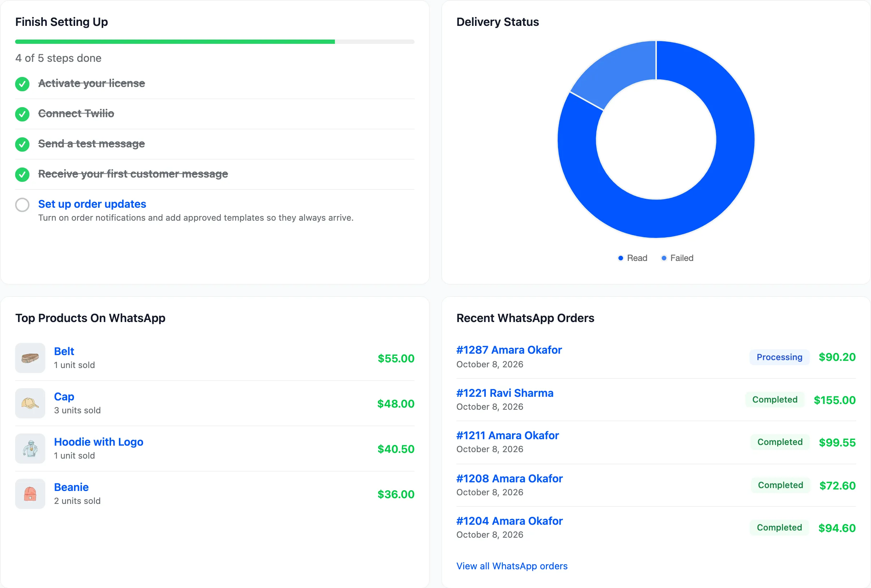Click the Hoodie with Logo thumbnail

(30, 449)
